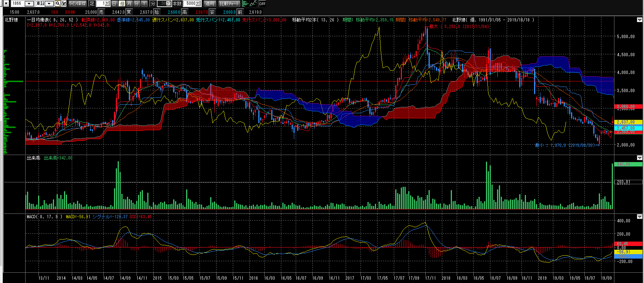This screenshot has height=283, width=644.
Task: Click the 足 period field showing 1
Action: click(103, 4)
